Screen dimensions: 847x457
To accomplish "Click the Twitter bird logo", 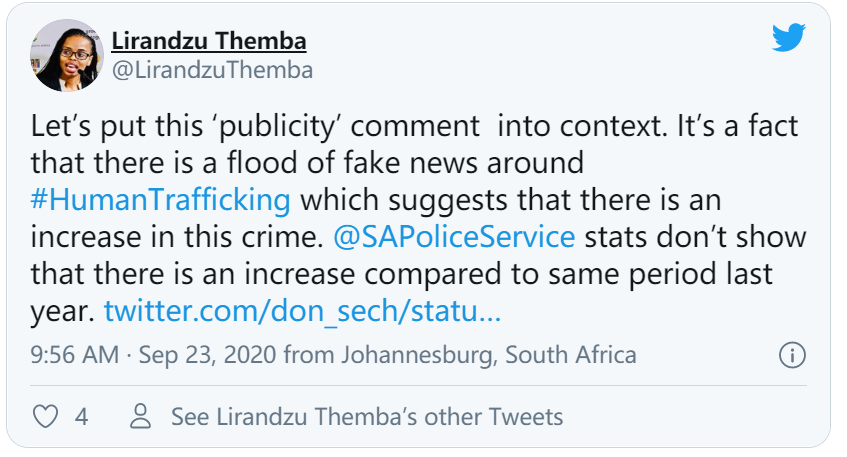I will click(790, 39).
